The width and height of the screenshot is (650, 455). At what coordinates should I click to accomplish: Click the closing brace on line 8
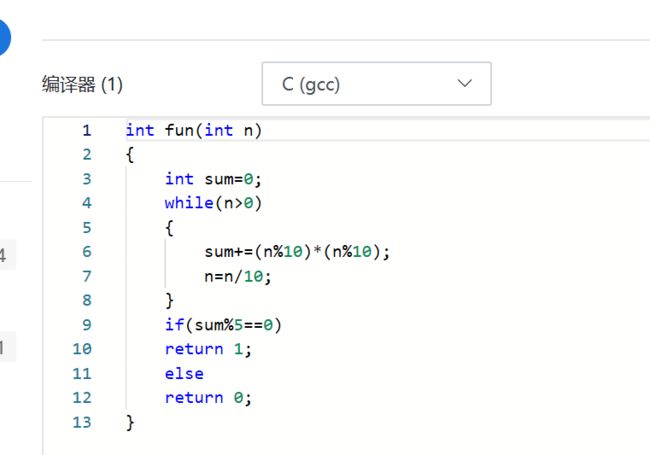[169, 300]
